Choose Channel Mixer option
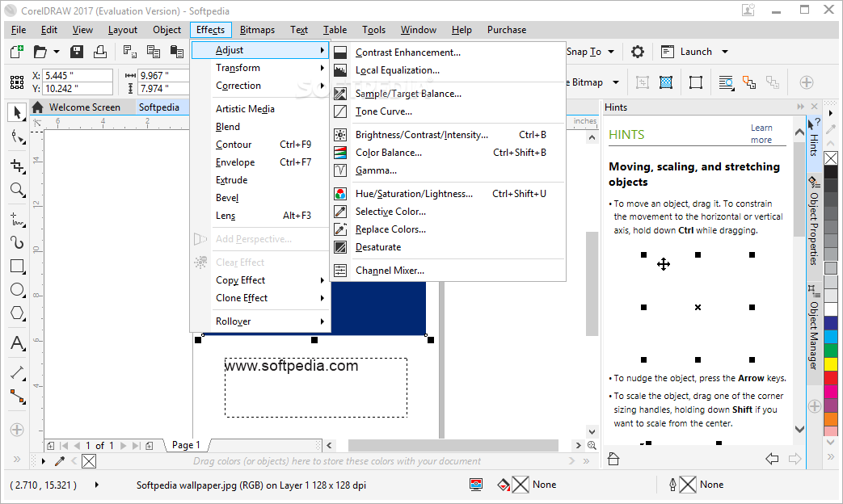The width and height of the screenshot is (843, 504). click(449, 271)
